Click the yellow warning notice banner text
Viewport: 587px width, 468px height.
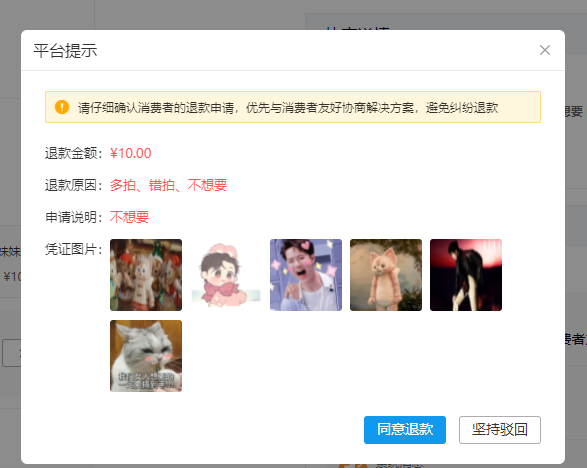[x=288, y=108]
